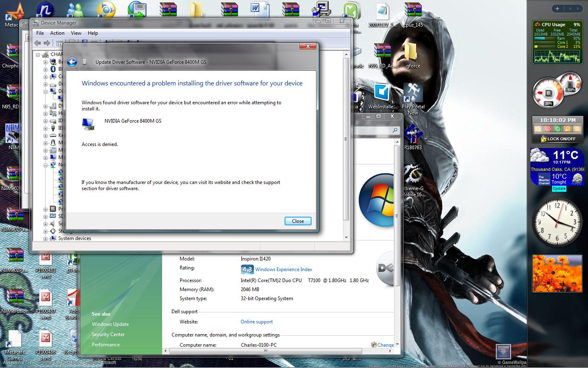The image size is (588, 368).
Task: Open the View menu in Device Manager
Action: pos(76,33)
